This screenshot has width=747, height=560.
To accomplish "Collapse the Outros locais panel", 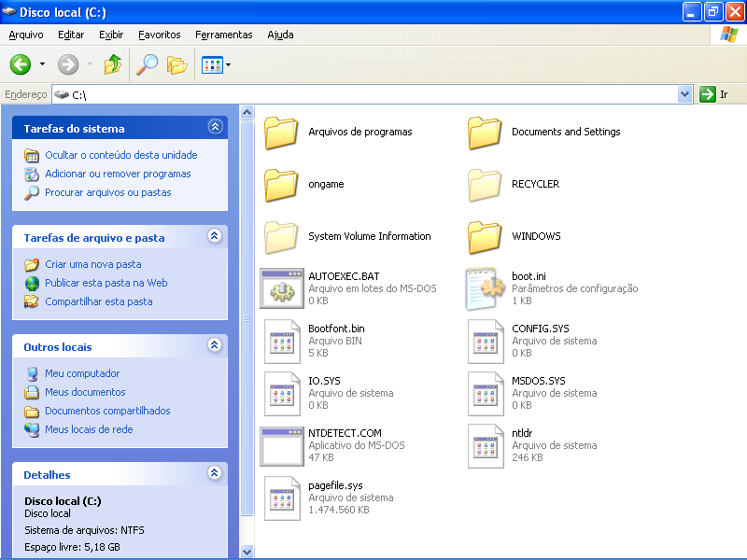I will click(x=216, y=346).
